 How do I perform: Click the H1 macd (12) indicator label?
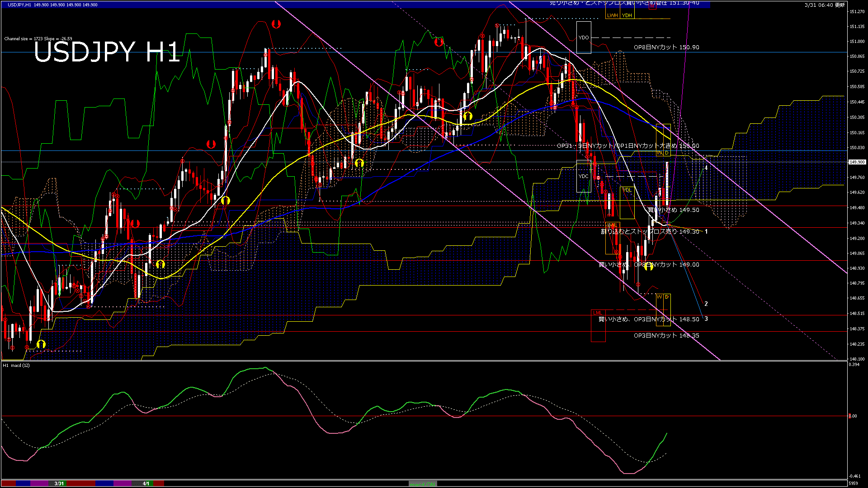(x=16, y=366)
